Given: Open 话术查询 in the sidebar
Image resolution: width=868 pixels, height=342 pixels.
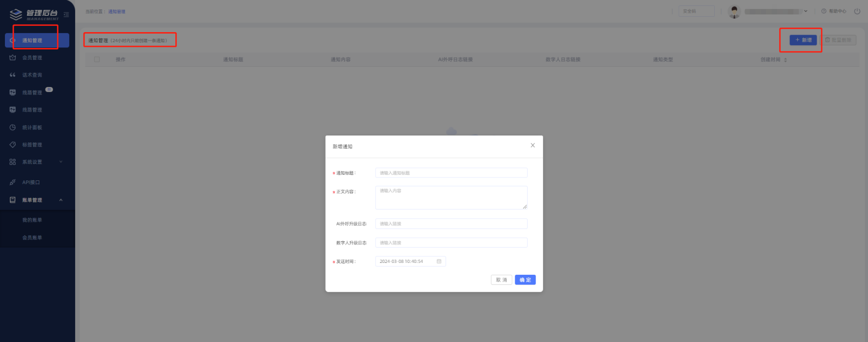Looking at the screenshot, I should point(32,75).
